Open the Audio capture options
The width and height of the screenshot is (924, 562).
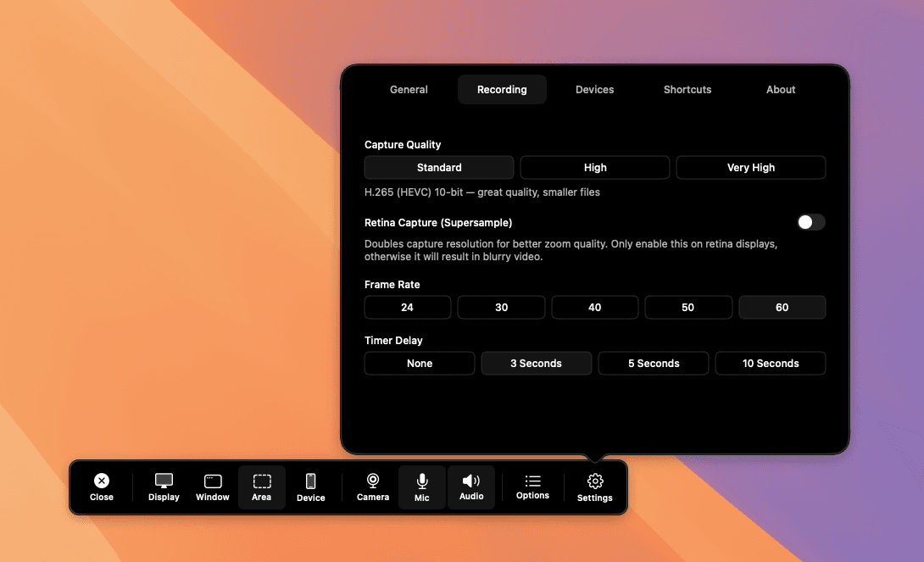click(471, 487)
